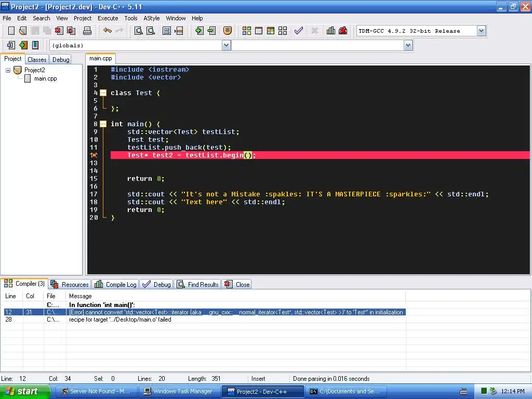Click the Add to project icon

[x=199, y=31]
